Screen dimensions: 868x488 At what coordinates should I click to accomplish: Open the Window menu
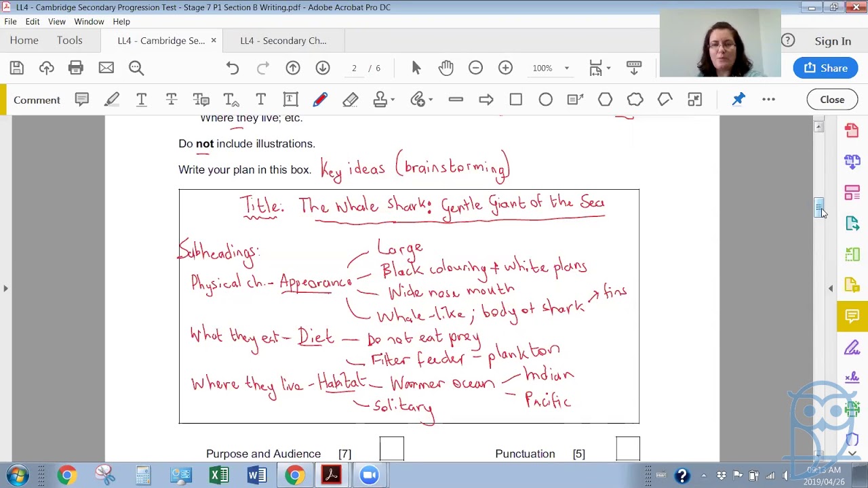point(89,22)
